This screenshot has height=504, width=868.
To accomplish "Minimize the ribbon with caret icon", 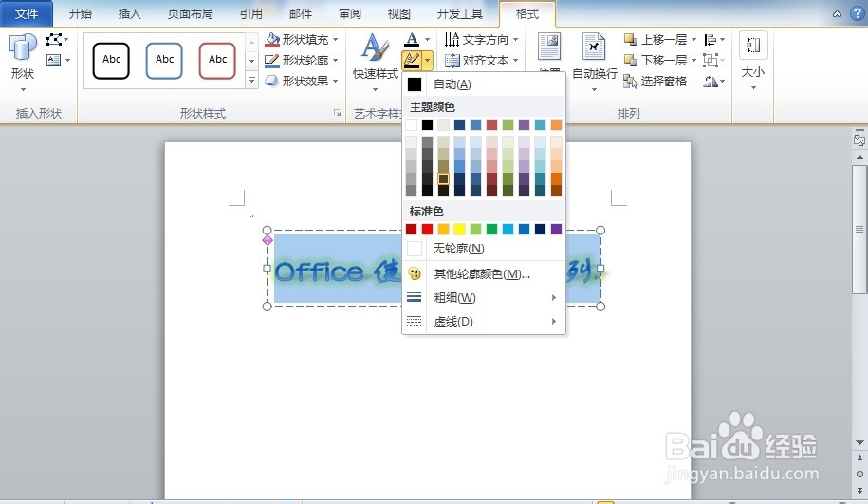I will click(x=837, y=14).
